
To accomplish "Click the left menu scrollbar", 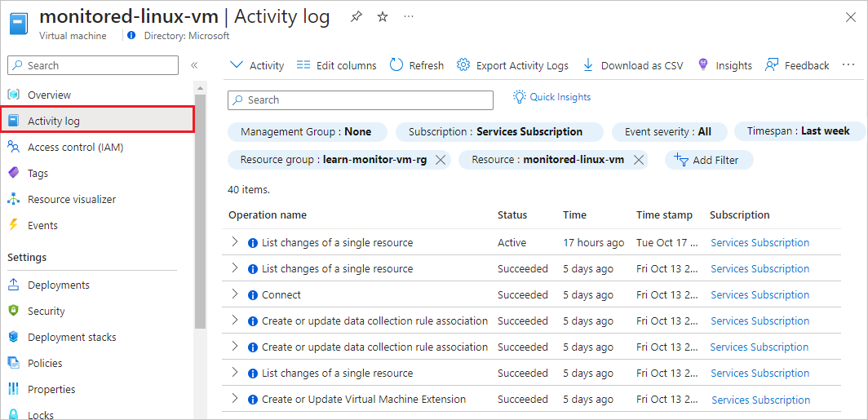I will coord(201,213).
